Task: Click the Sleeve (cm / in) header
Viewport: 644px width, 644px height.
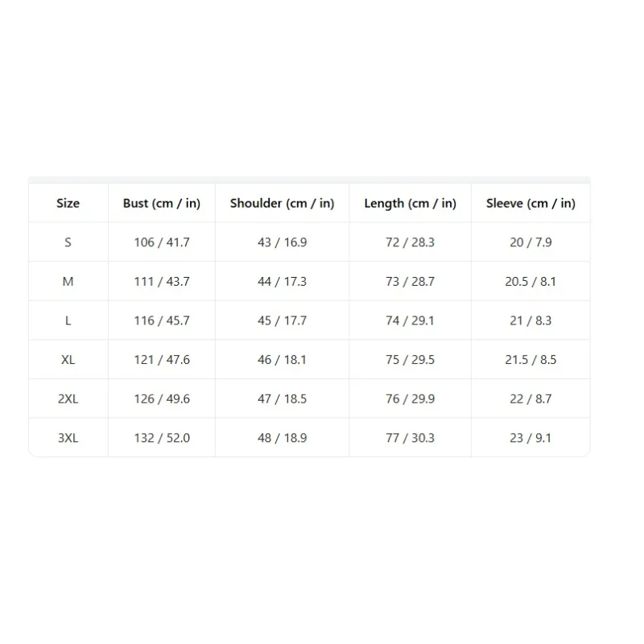Action: pos(530,204)
